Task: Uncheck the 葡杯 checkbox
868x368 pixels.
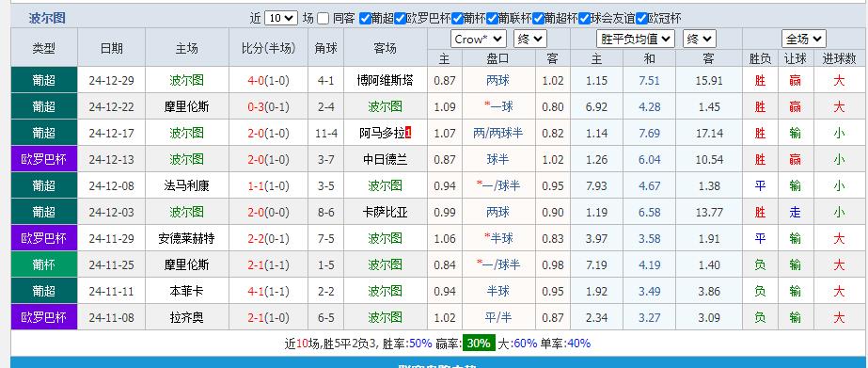Action: [x=457, y=18]
